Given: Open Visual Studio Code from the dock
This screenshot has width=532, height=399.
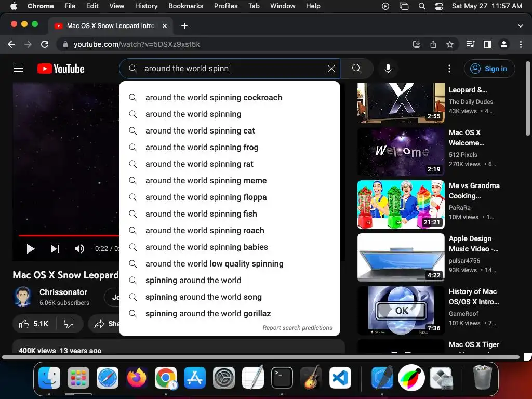Looking at the screenshot, I should pos(340,377).
